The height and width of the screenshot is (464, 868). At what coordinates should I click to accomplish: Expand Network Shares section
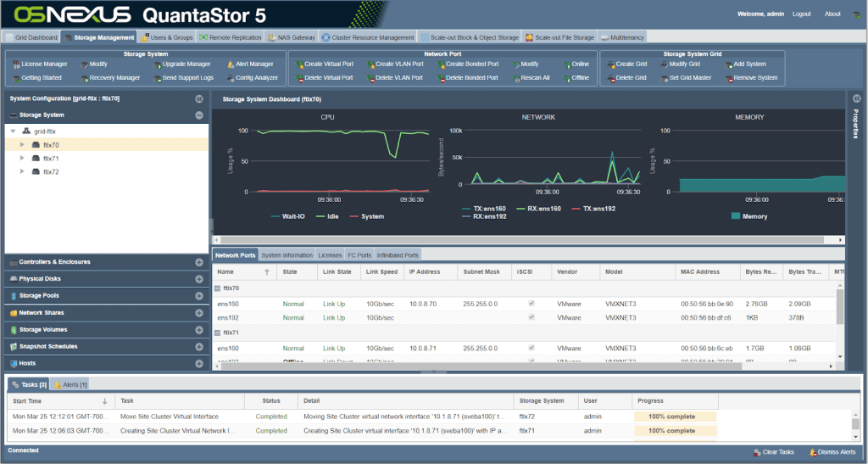[x=199, y=313]
